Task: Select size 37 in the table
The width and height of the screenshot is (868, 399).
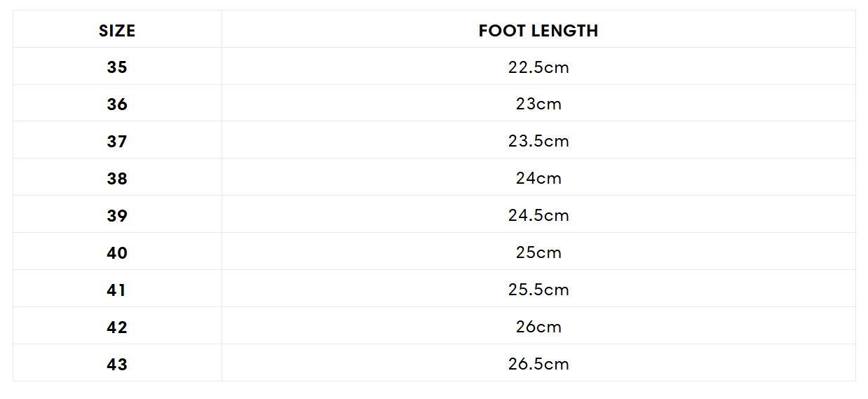Action: (117, 142)
